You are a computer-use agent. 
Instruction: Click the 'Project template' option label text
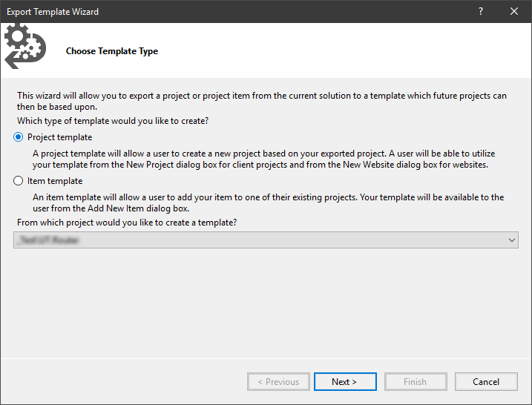pyautogui.click(x=59, y=137)
